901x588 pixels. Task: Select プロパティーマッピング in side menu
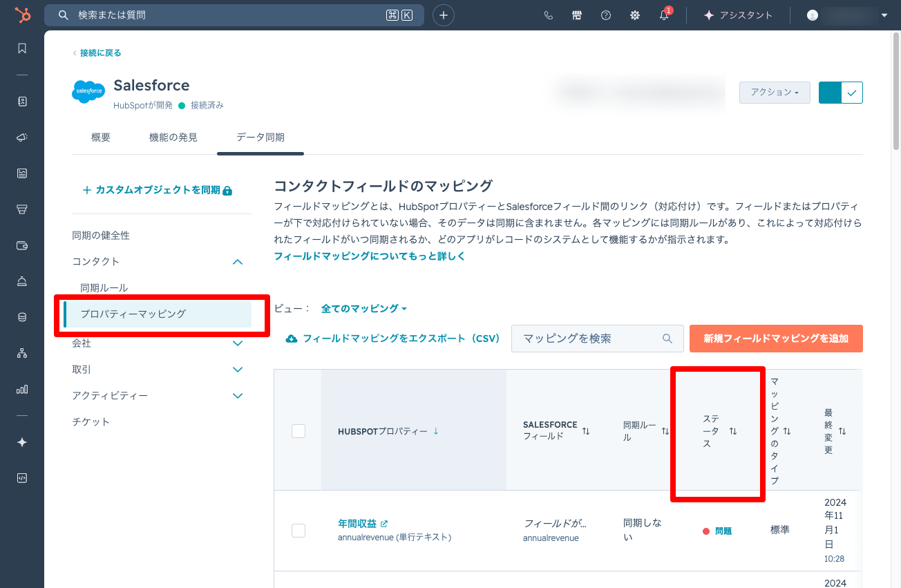pos(158,314)
